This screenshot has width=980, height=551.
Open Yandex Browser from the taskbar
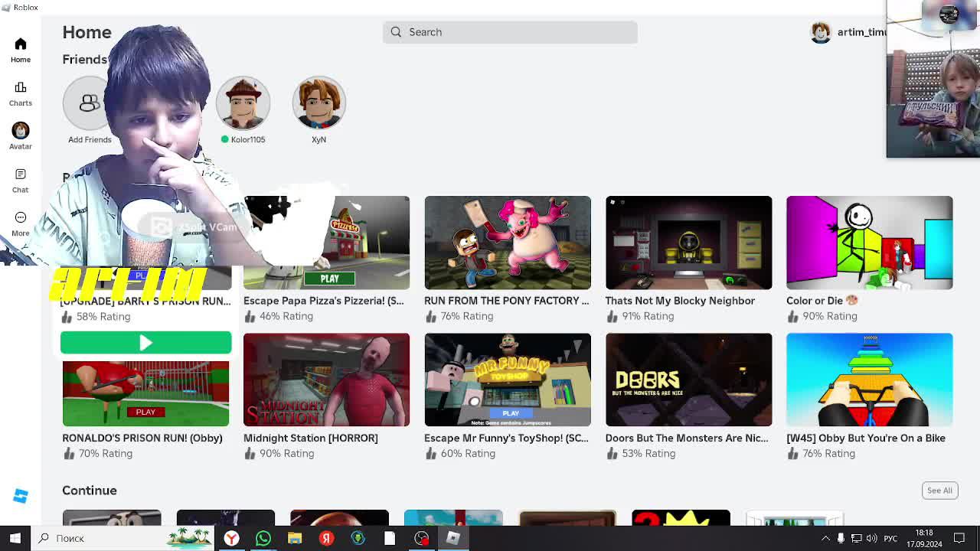point(231,538)
